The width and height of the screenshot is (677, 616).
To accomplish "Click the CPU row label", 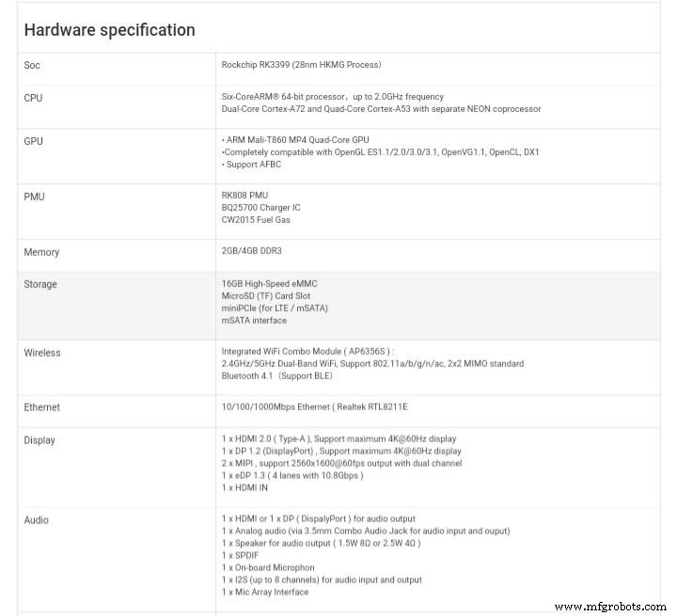I will click(x=33, y=98).
